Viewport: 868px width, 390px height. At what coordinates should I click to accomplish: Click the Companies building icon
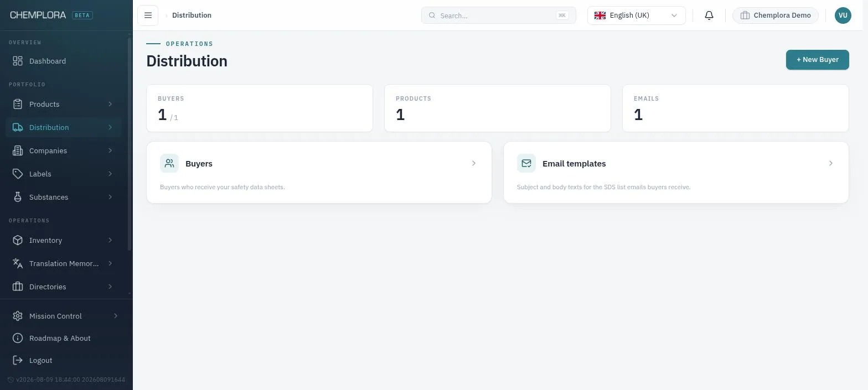18,150
